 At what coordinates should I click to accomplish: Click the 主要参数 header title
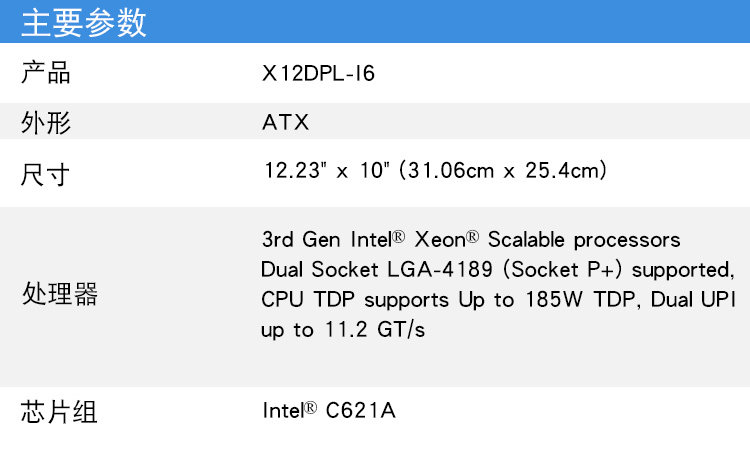(84, 22)
